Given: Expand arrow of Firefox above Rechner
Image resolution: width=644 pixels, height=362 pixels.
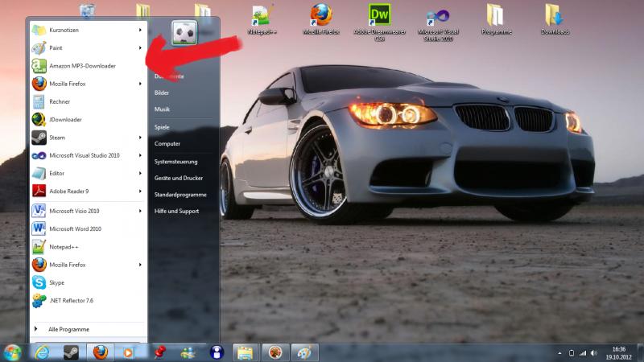Looking at the screenshot, I should 140,84.
